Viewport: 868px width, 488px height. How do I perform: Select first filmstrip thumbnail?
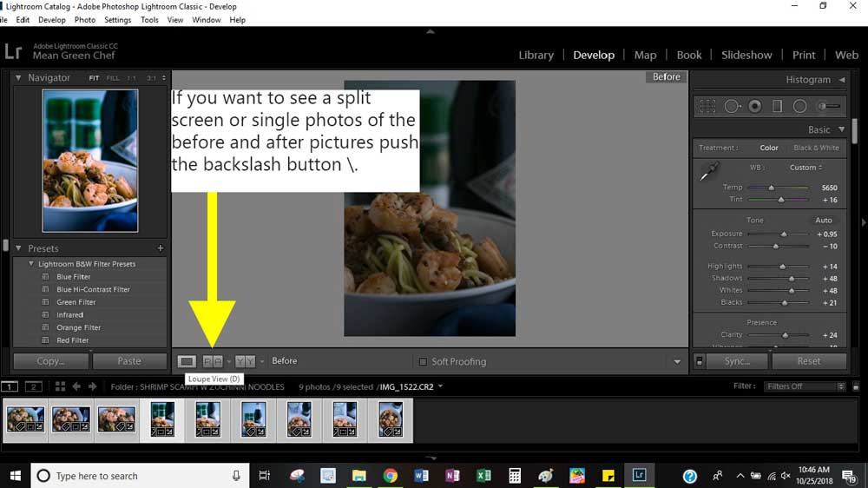(x=25, y=419)
